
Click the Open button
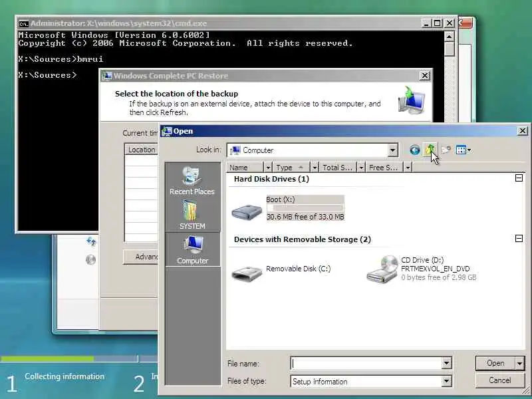click(495, 363)
